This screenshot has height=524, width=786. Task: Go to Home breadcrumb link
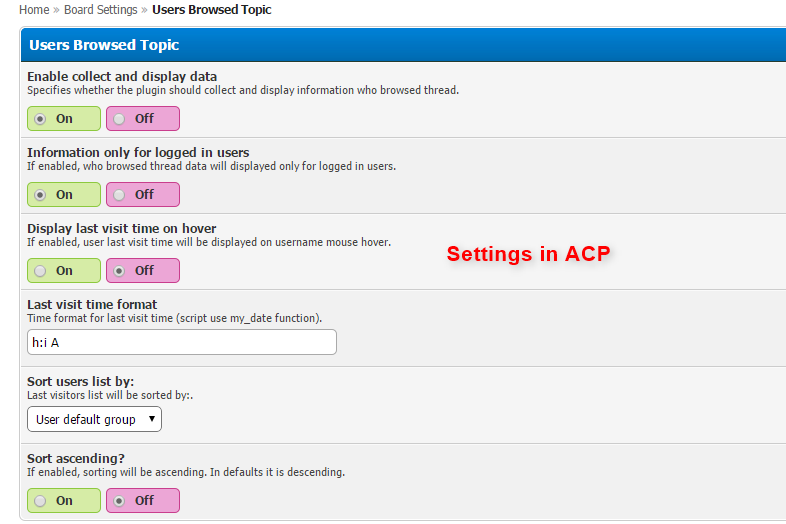[x=34, y=10]
